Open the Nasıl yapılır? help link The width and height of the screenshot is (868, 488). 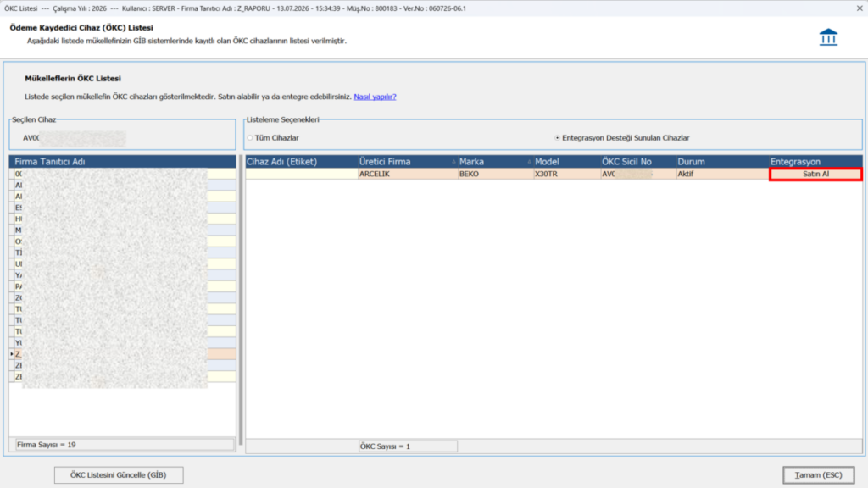pos(375,97)
